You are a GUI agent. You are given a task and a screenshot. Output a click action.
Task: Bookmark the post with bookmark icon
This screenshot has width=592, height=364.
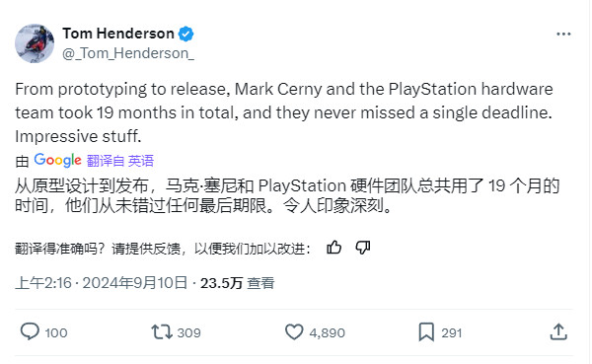pyautogui.click(x=426, y=332)
